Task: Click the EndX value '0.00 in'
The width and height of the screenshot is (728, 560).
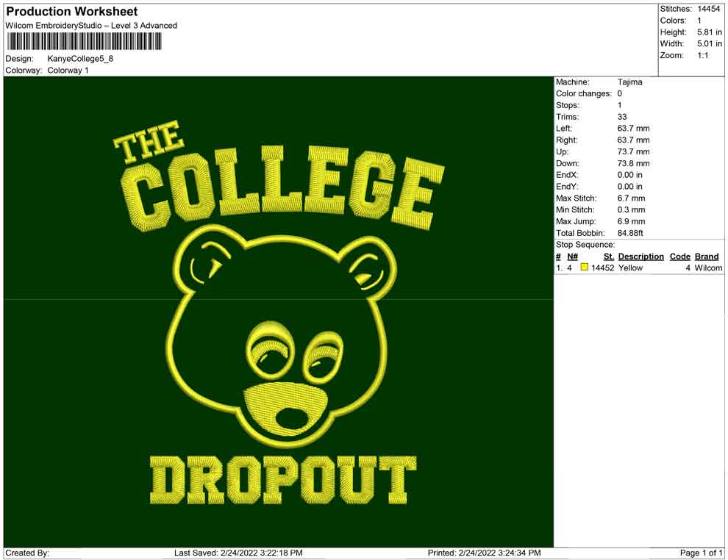Action: pyautogui.click(x=630, y=175)
